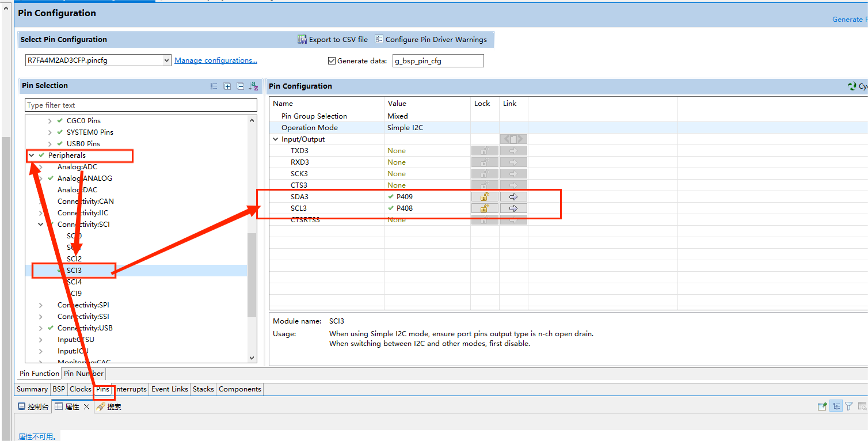Select Analog:ANALOG tree item
868x441 pixels.
click(x=85, y=178)
